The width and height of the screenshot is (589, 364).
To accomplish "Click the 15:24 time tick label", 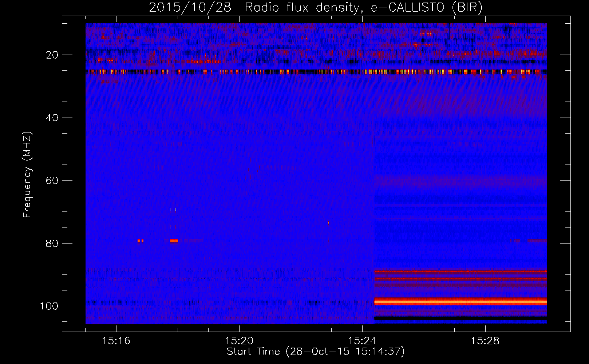I will (362, 341).
